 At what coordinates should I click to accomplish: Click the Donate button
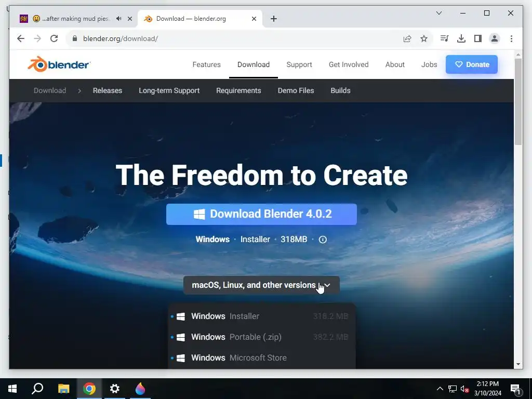coord(472,64)
